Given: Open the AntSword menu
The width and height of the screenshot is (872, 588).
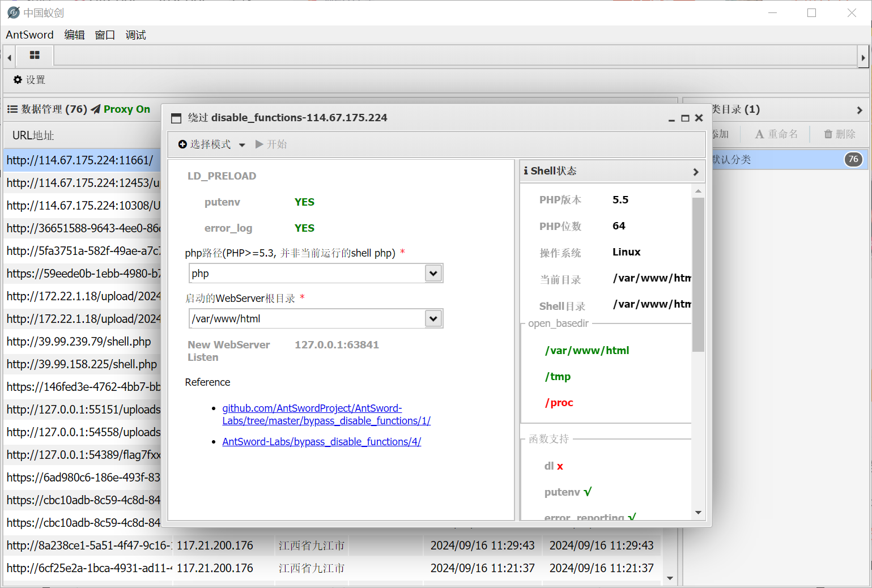Looking at the screenshot, I should (x=29, y=35).
